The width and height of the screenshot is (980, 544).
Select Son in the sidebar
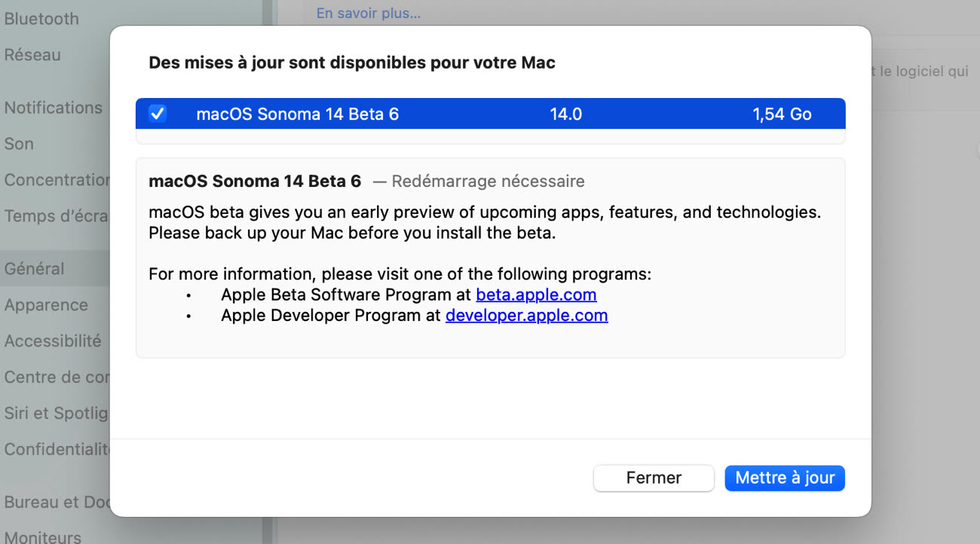pos(19,144)
